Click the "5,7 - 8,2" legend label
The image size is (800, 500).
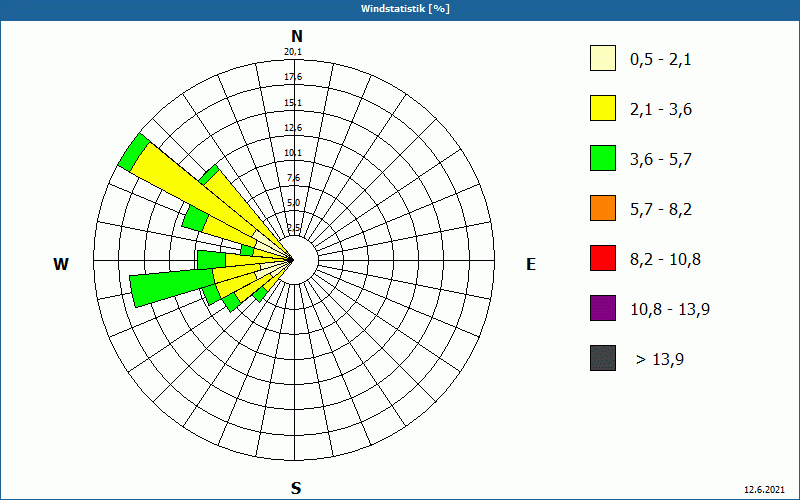coord(661,210)
